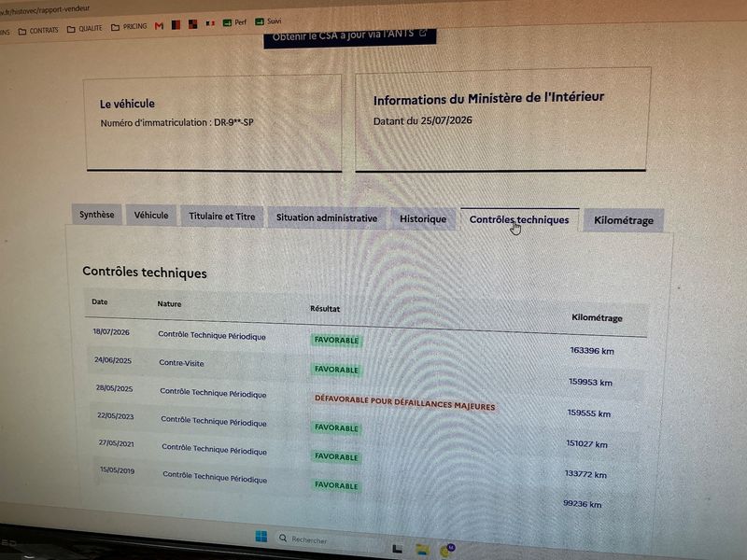Click the Contre-Visite nature cell

tap(181, 363)
